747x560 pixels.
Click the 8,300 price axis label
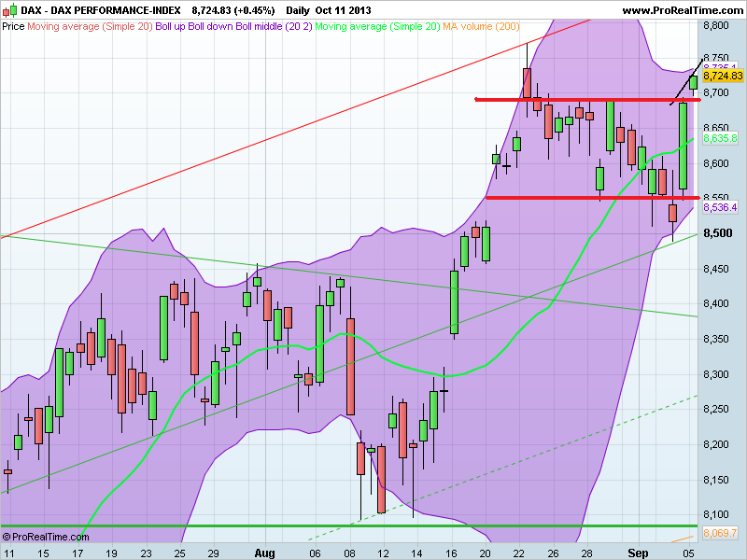[x=716, y=374]
